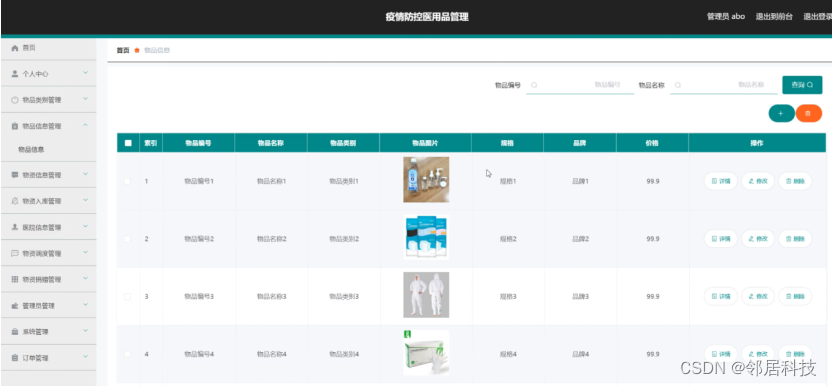Screen dimensions: 832x386
Task: Click 管理员 abo in the header
Action: click(726, 16)
